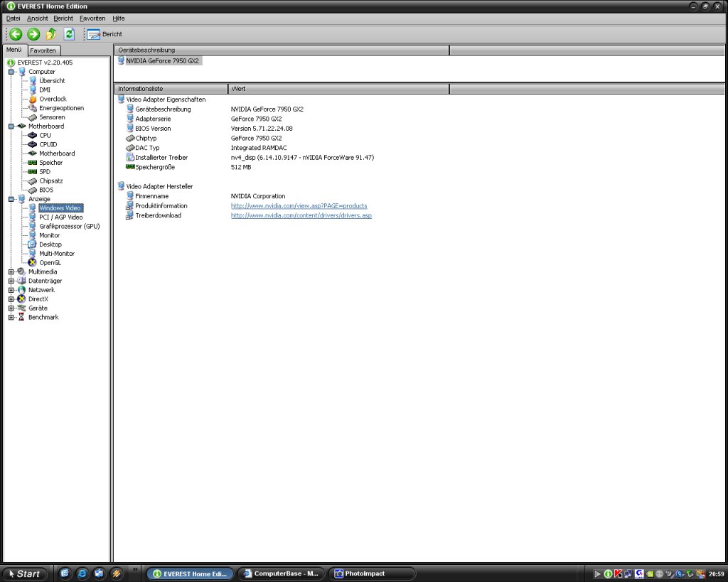Click the green EVEREST system tray icon
Image resolution: width=728 pixels, height=582 pixels.
[x=608, y=574]
